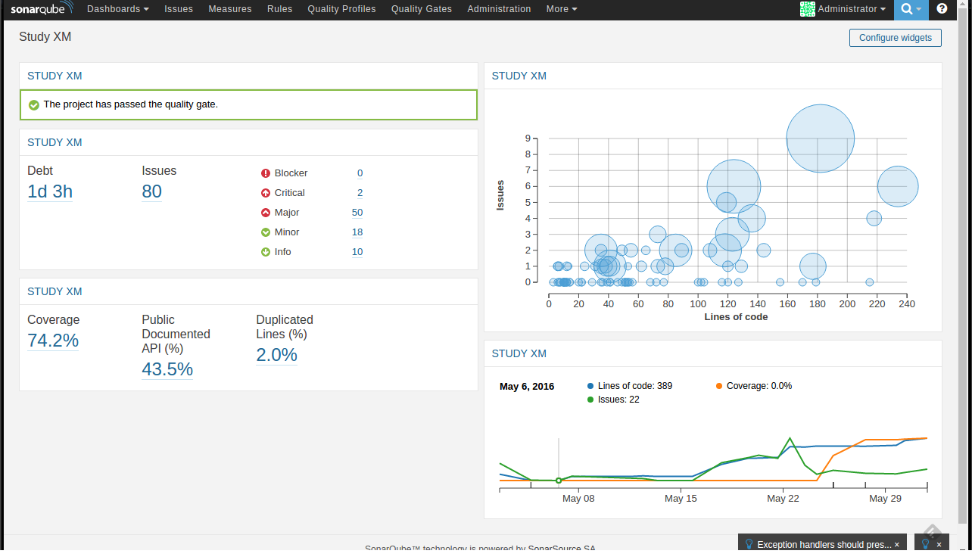
Task: Open the 1d 3h Debt value link
Action: [x=50, y=191]
